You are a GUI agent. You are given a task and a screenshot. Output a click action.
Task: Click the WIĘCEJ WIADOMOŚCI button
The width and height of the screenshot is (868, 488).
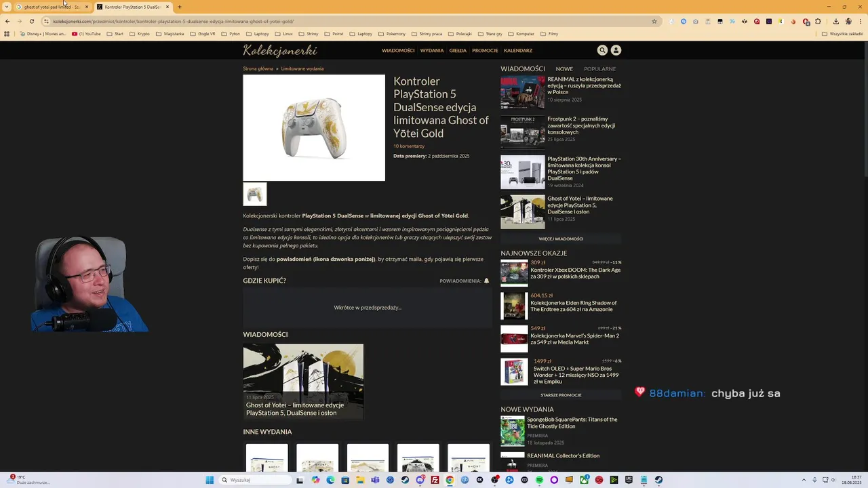click(x=561, y=239)
